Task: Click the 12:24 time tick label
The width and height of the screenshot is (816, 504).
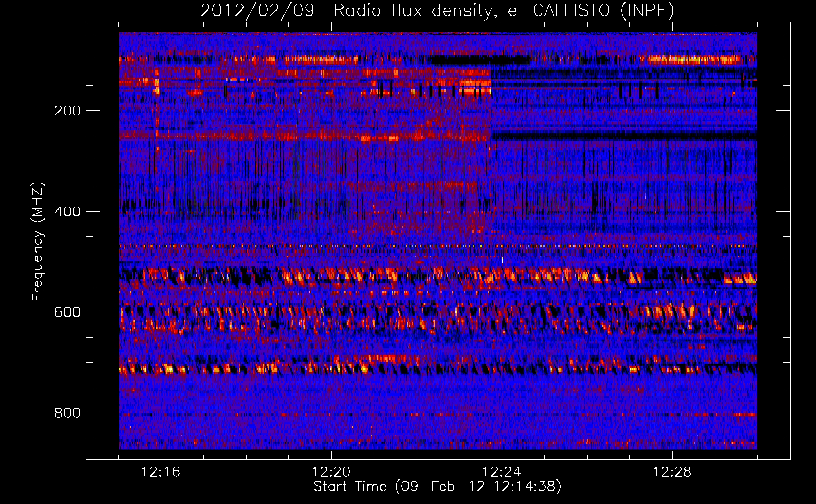Action: (502, 472)
